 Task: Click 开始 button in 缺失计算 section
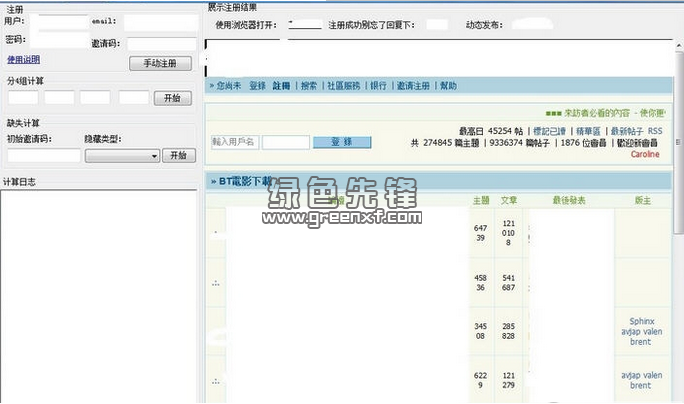[x=178, y=155]
